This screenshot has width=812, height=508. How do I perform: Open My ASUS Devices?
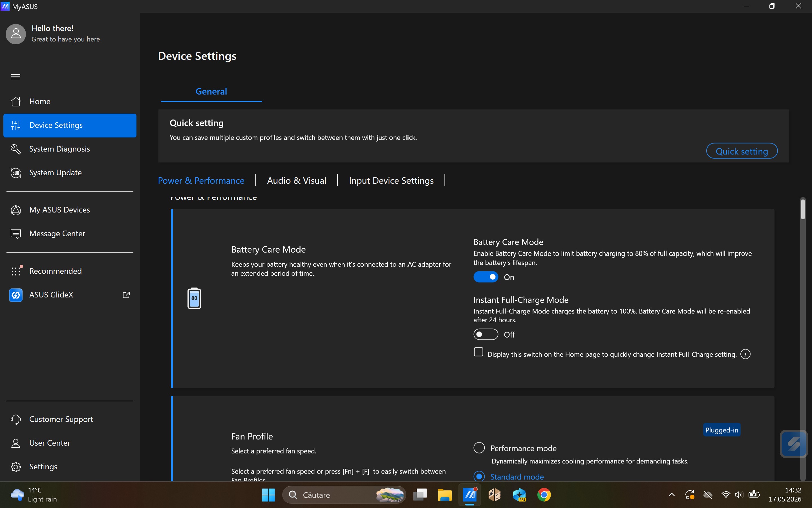point(70,210)
